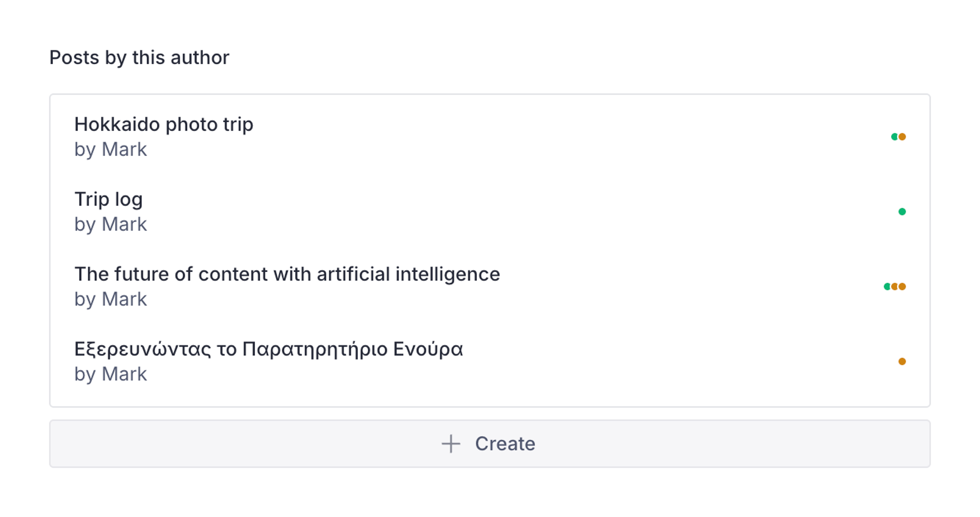
Task: Click the 'Posts by this author' heading
Action: pos(139,57)
